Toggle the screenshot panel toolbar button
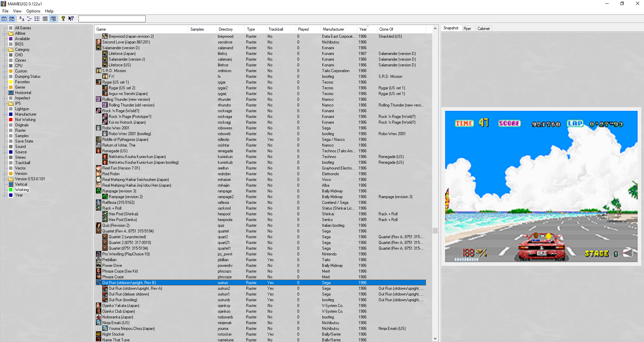The image size is (644, 342). [x=12, y=19]
